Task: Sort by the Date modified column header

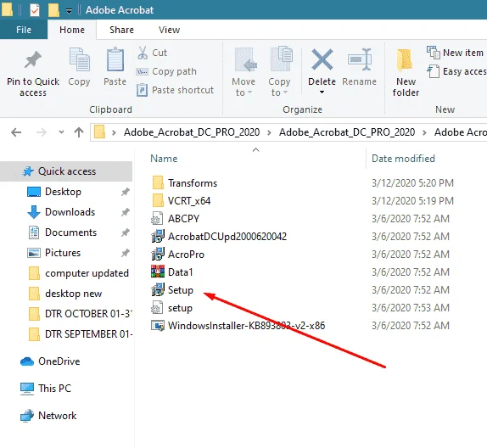Action: [x=403, y=159]
